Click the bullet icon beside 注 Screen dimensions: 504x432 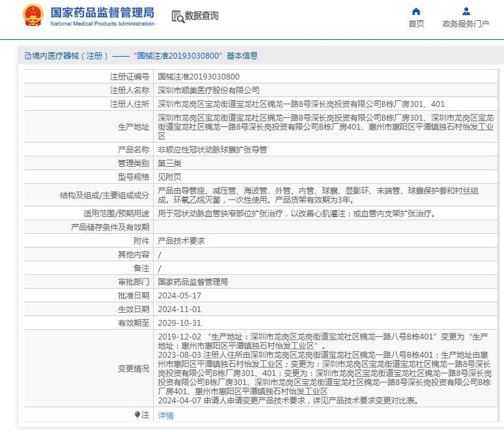[x=137, y=414]
